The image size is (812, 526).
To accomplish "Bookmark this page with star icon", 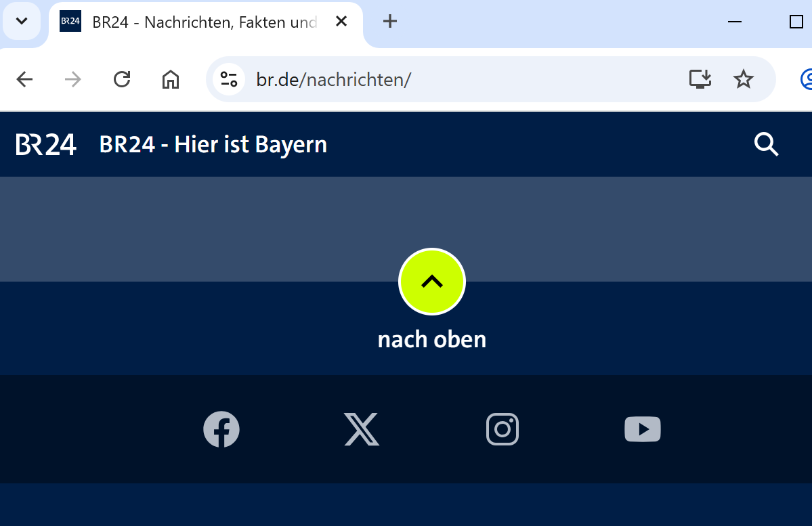I will [744, 80].
